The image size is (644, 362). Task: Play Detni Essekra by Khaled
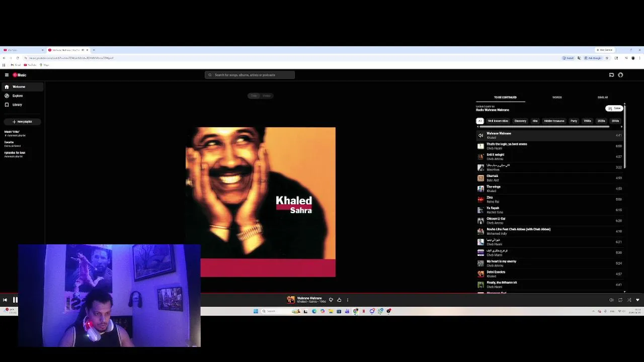[x=549, y=274]
